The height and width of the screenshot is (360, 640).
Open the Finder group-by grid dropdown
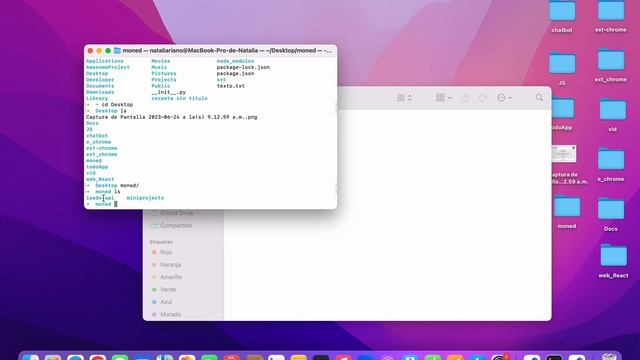(443, 98)
